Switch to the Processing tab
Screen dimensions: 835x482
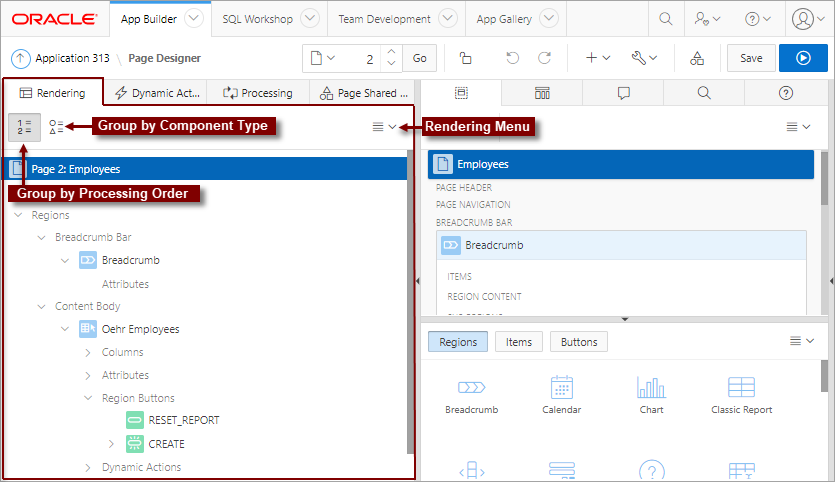(x=258, y=93)
